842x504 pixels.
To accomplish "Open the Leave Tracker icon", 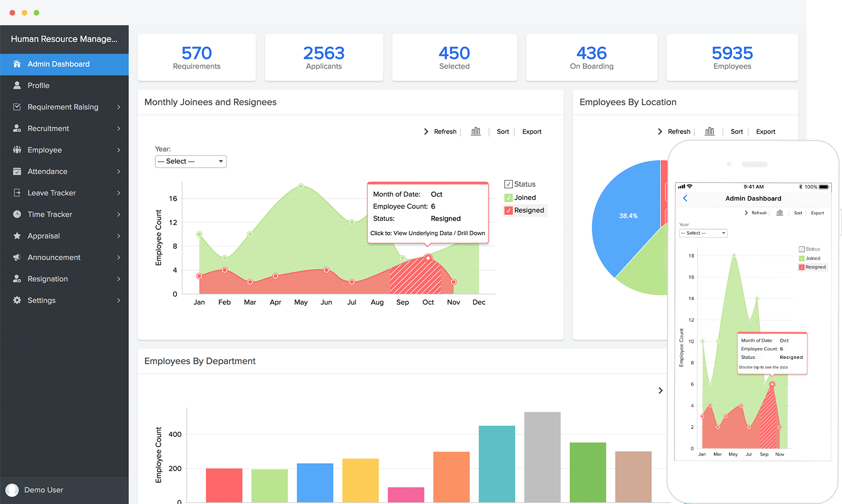I will [17, 193].
